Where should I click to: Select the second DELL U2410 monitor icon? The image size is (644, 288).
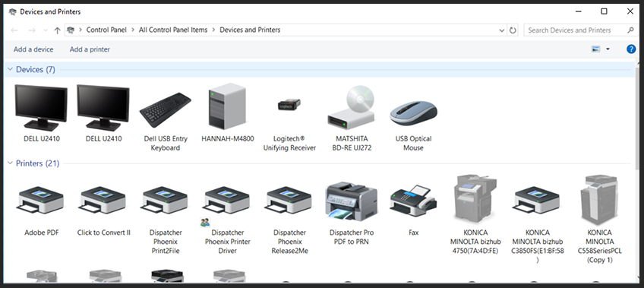[103, 108]
